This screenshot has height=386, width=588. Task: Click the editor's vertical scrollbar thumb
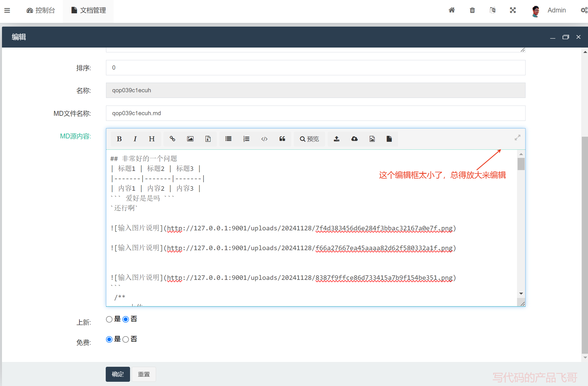(521, 164)
